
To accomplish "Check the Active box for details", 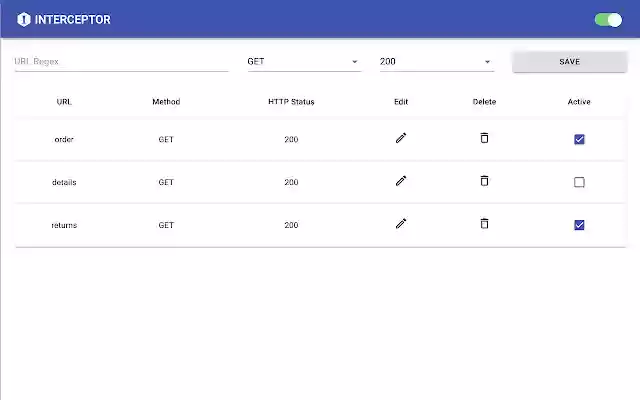I will [579, 182].
